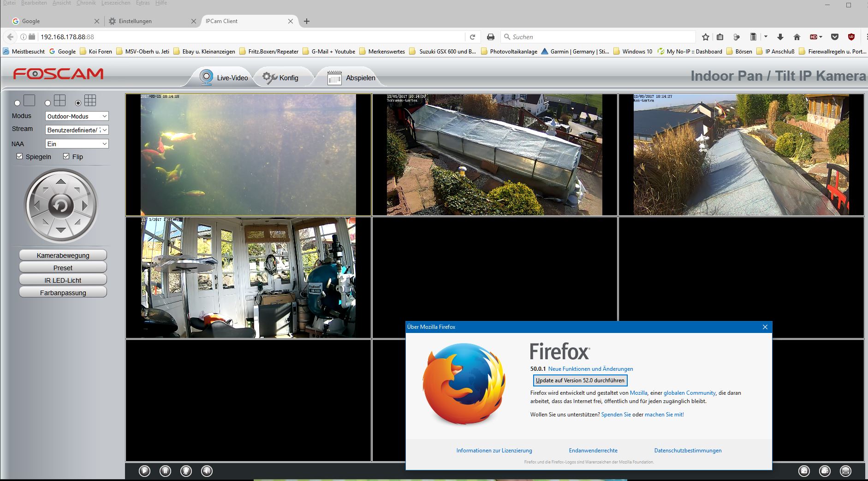Viewport: 868px width, 481px height.
Task: Click the center reset button on the pan/tilt pad
Action: (61, 206)
